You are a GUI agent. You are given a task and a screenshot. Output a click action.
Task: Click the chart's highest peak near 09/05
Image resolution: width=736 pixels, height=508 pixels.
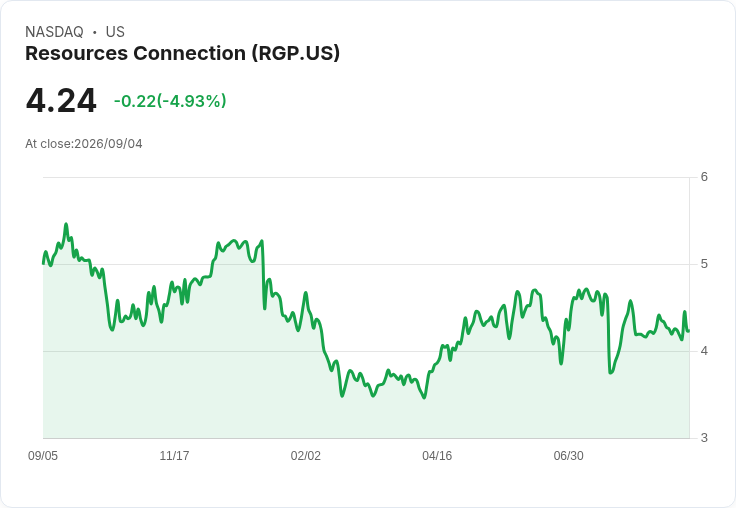[66, 224]
